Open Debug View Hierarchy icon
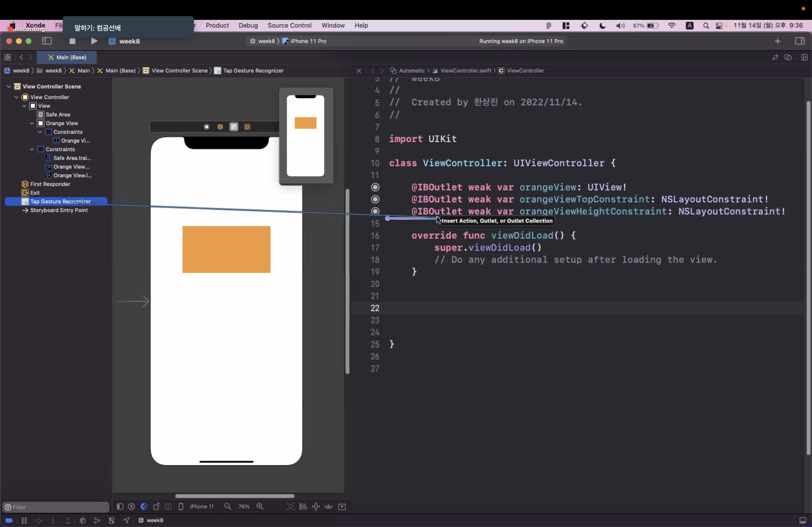The height and width of the screenshot is (527, 812). click(82, 521)
